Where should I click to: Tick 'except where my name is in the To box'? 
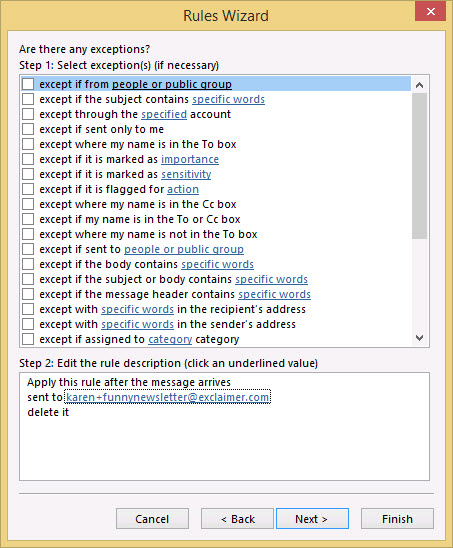28,144
